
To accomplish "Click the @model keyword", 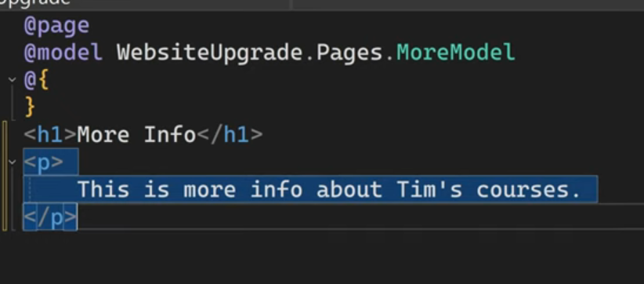I will coord(63,53).
